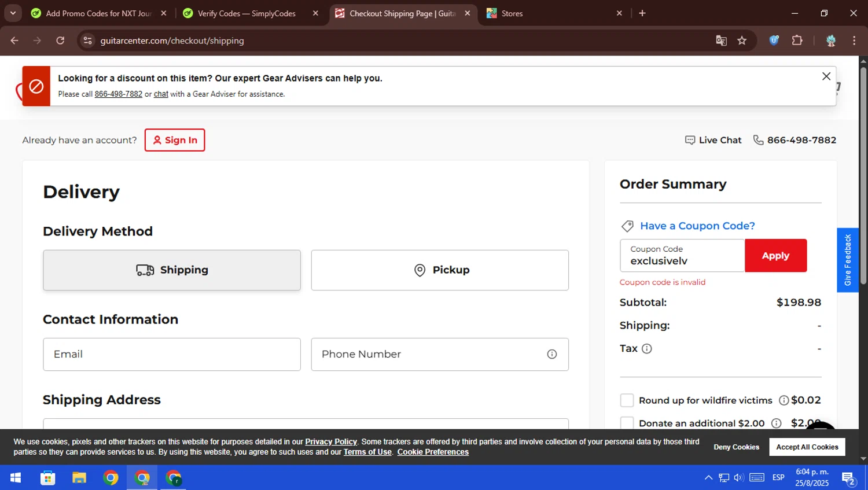Choose Shipping delivery method
This screenshot has height=490, width=868.
[172, 270]
